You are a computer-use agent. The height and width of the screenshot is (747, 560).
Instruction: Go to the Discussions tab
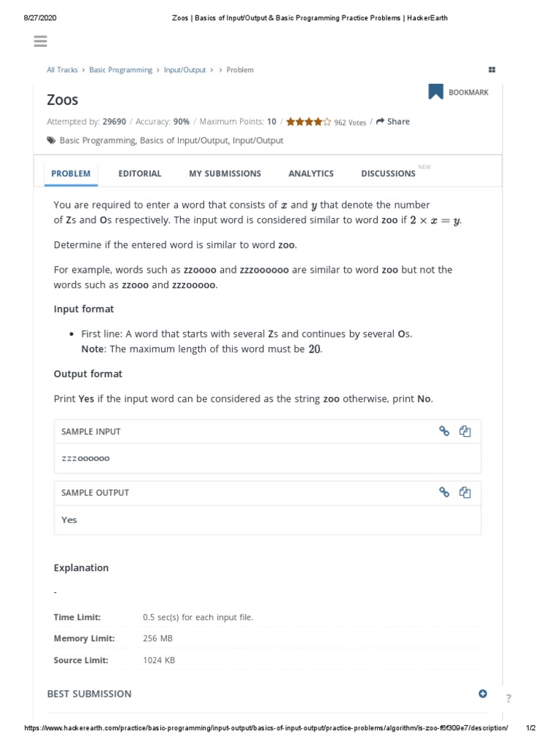388,174
